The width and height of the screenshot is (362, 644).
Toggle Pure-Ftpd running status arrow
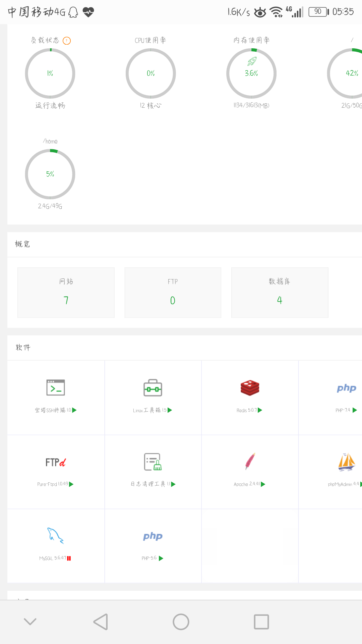click(71, 484)
